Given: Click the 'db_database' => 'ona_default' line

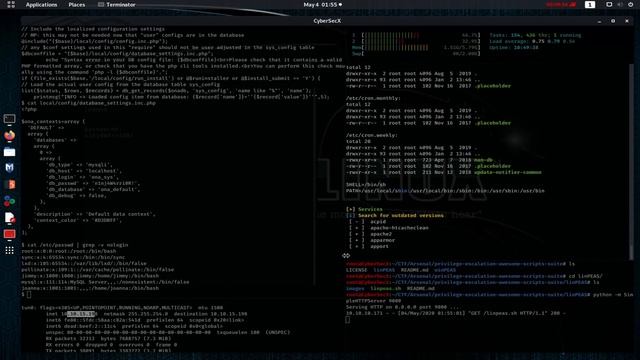Looking at the screenshot, I should pos(93,189).
